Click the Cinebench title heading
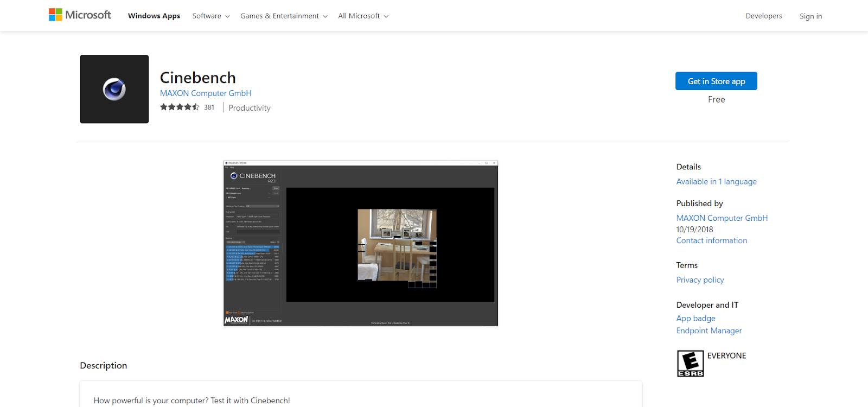Screen dimensions: 868x407 (198, 78)
